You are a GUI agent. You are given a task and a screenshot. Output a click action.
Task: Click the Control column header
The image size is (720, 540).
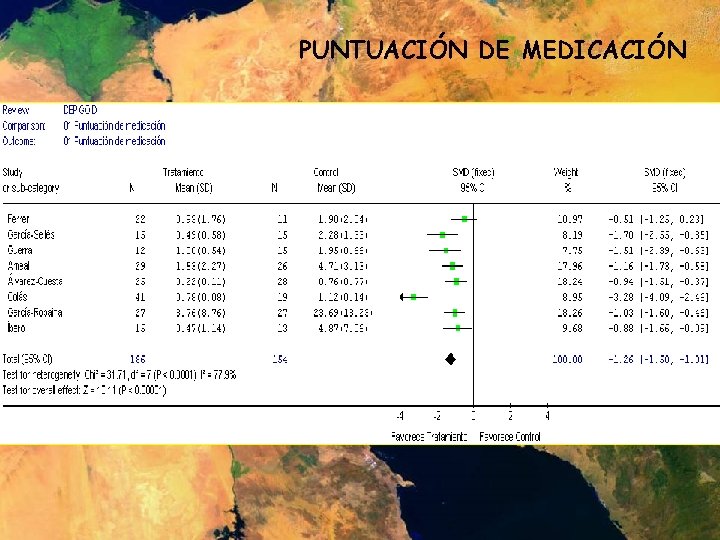coord(326,172)
